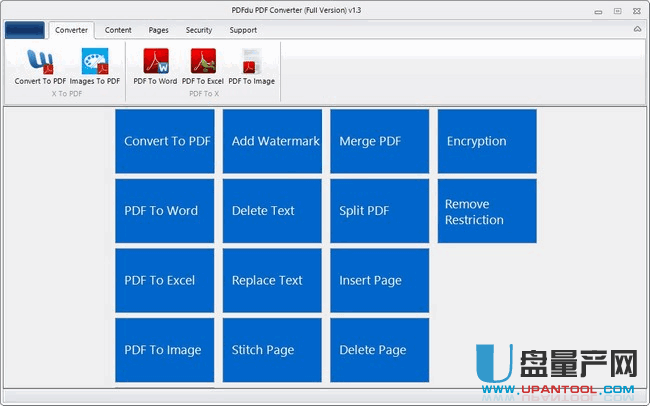Select the Encryption tile
The height and width of the screenshot is (406, 650).
(x=487, y=141)
